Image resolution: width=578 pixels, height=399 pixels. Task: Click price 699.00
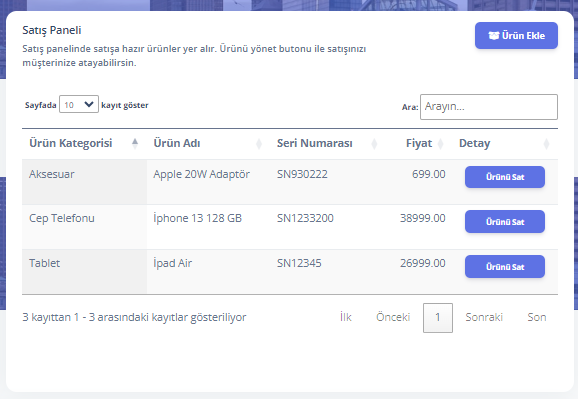tap(429, 174)
